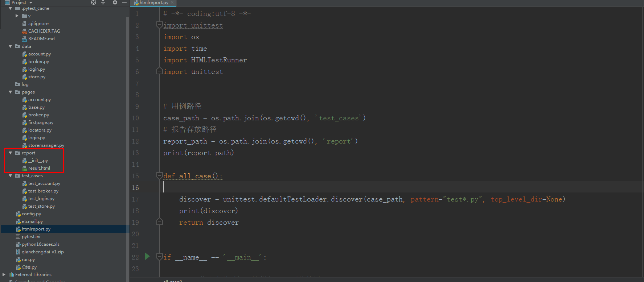Open the Project view dropdown
The width and height of the screenshot is (644, 282).
point(31,3)
